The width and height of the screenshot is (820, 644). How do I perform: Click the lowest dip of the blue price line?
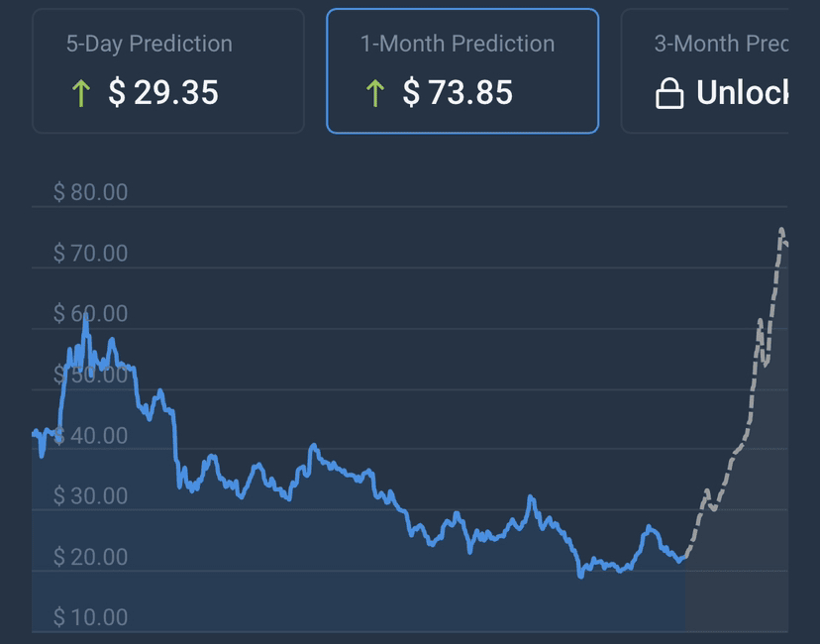[x=580, y=575]
